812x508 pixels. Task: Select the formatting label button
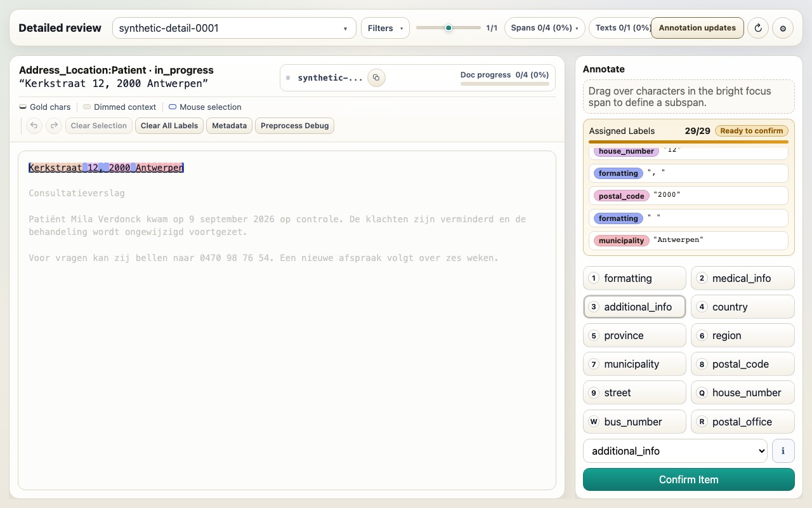pos(634,278)
